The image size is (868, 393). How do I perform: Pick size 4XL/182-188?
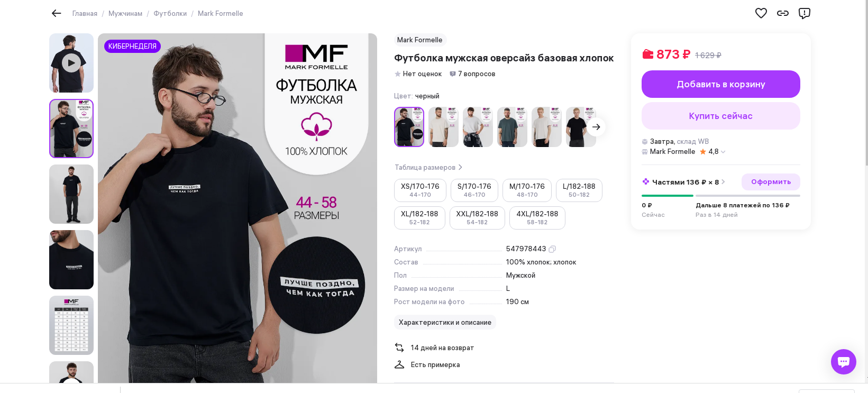537,218
